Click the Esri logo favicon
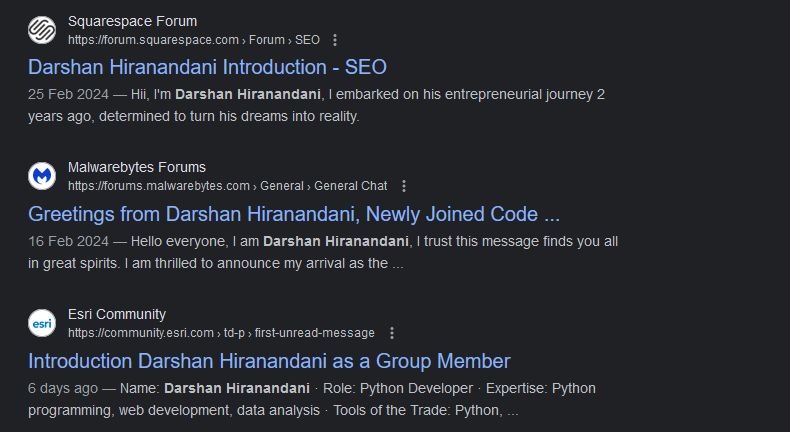This screenshot has height=432, width=790. (x=41, y=323)
